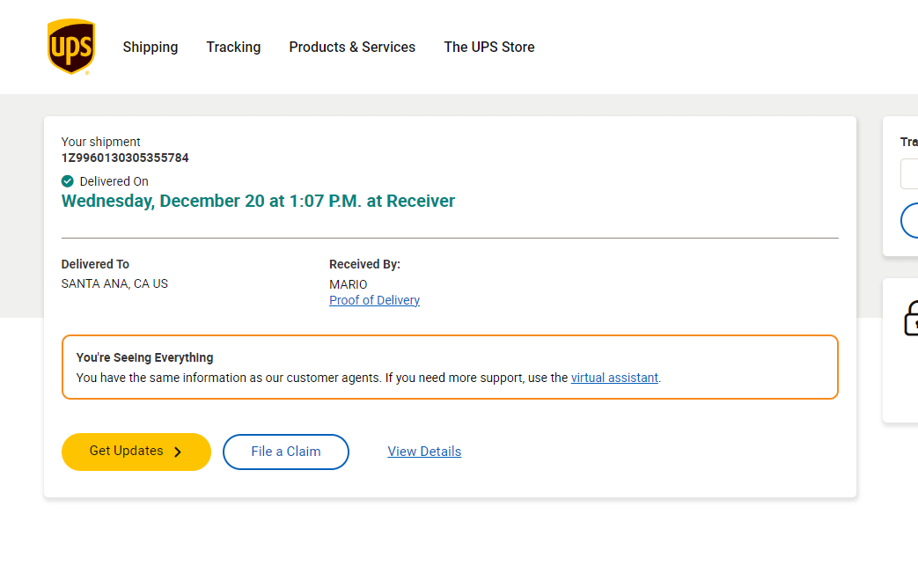Click the padlock icon on the right card
918x588 pixels.
910,318
